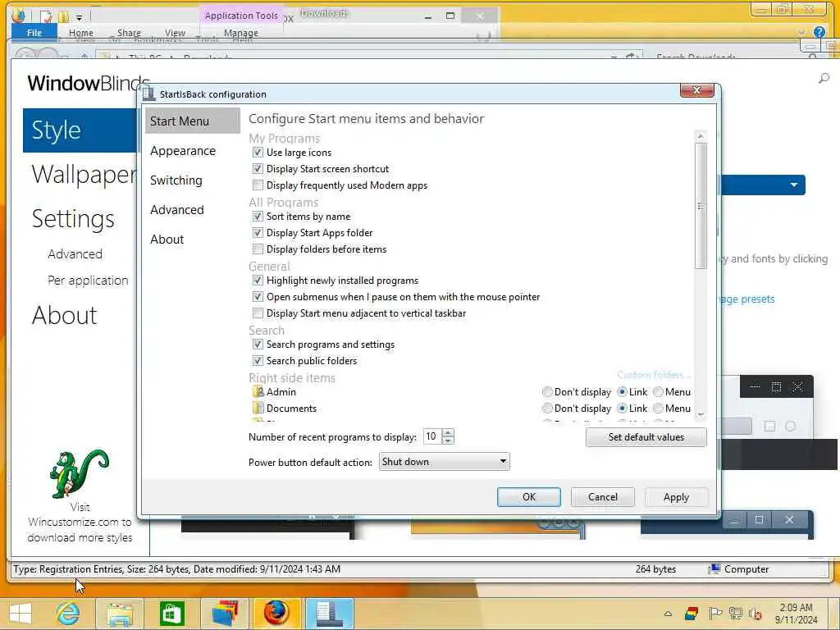The height and width of the screenshot is (630, 840).
Task: Open Action Center flag tray icon
Action: click(715, 614)
